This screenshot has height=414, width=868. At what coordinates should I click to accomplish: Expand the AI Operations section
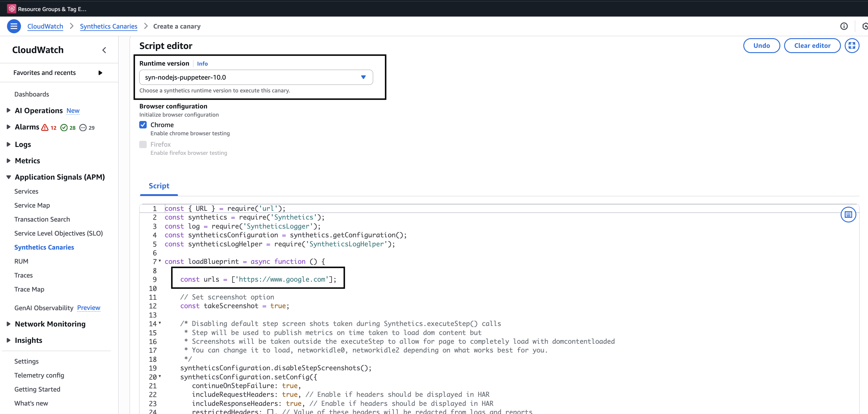coord(9,110)
